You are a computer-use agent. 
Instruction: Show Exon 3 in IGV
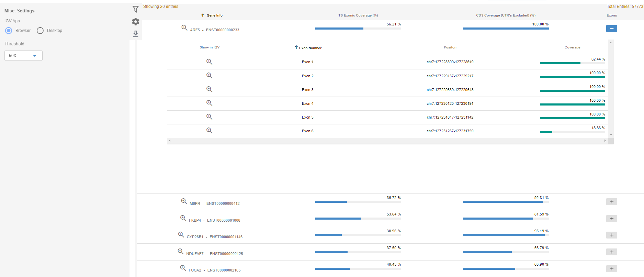pyautogui.click(x=209, y=89)
